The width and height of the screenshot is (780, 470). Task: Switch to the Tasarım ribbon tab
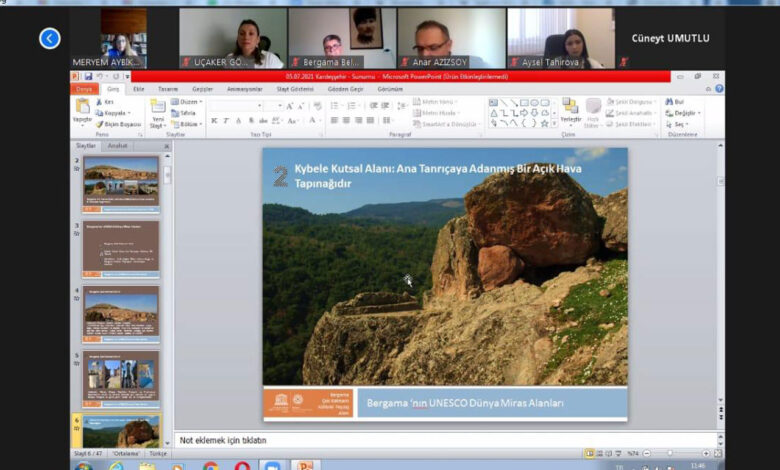[x=168, y=89]
